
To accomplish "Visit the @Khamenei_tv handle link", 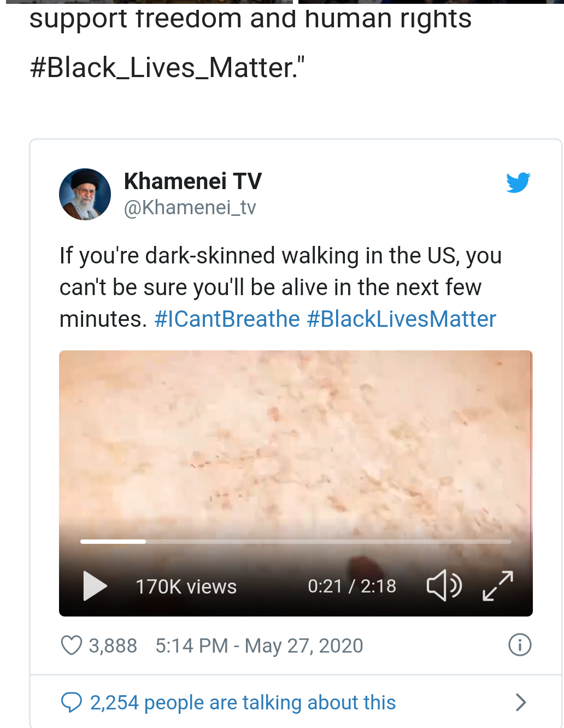I will pos(190,208).
